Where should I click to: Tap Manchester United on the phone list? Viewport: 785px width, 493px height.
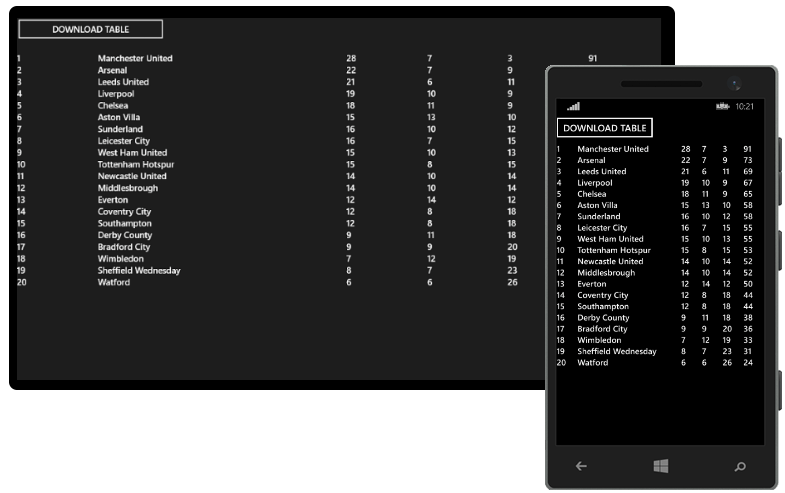[x=613, y=149]
